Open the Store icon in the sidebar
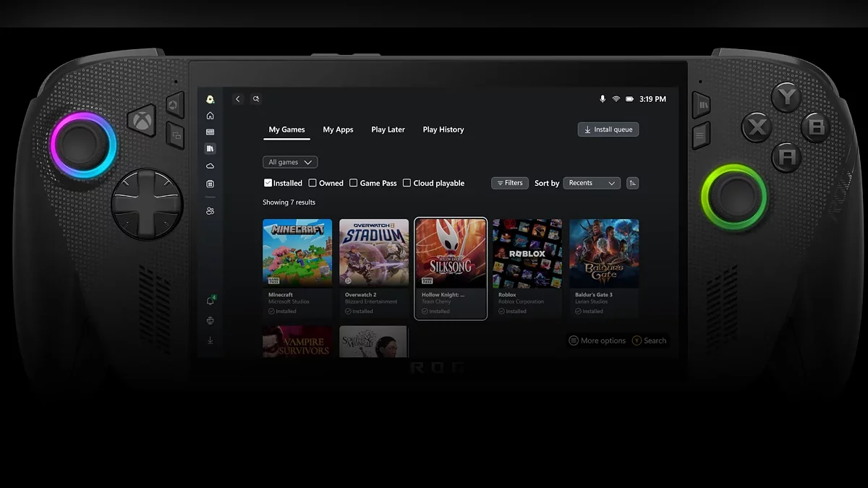The height and width of the screenshot is (488, 868). 210,184
